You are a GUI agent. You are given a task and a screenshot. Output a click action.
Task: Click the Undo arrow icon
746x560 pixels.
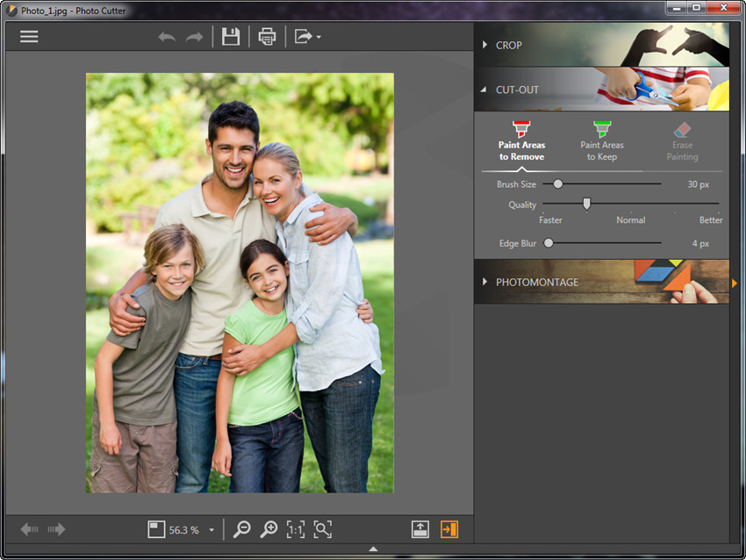tap(167, 37)
